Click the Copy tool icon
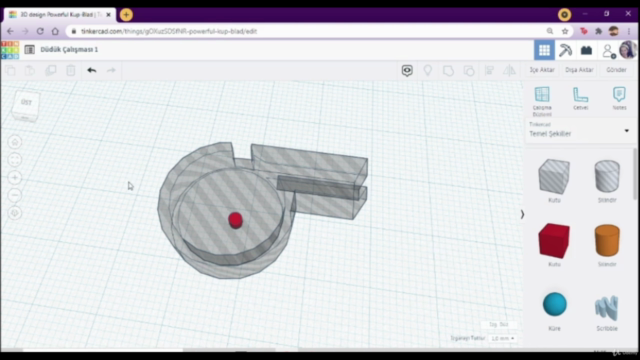640x360 pixels. (x=11, y=70)
